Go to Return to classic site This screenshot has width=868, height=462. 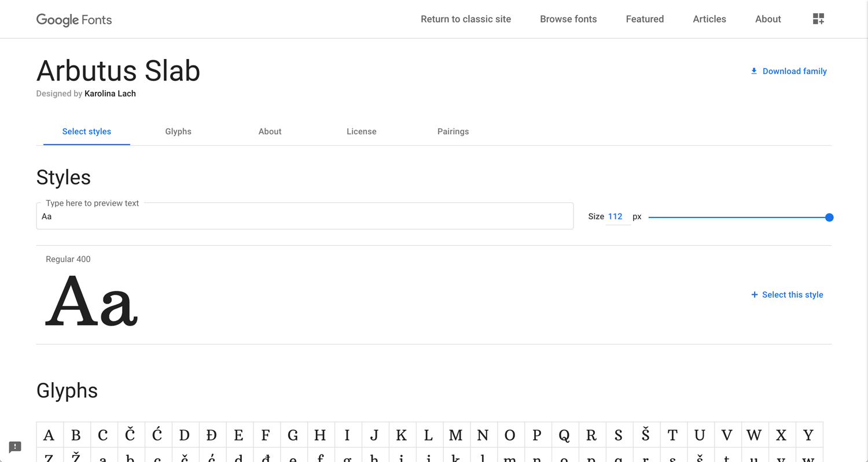tap(466, 19)
